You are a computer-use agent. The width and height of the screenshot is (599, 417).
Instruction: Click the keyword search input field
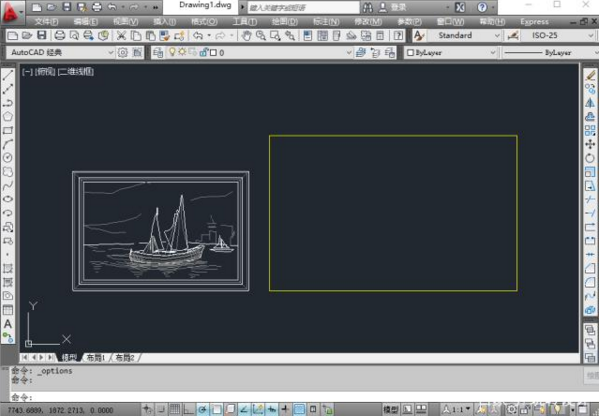pos(304,7)
